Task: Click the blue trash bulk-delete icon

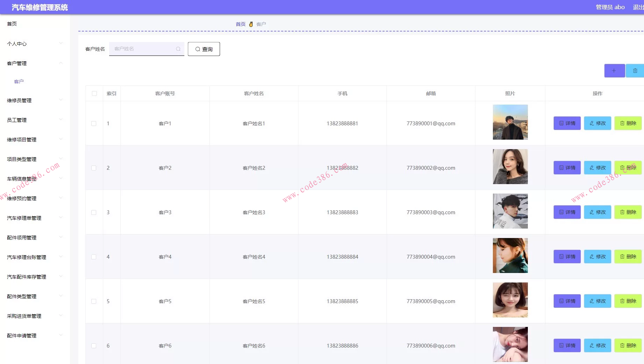Action: [635, 71]
